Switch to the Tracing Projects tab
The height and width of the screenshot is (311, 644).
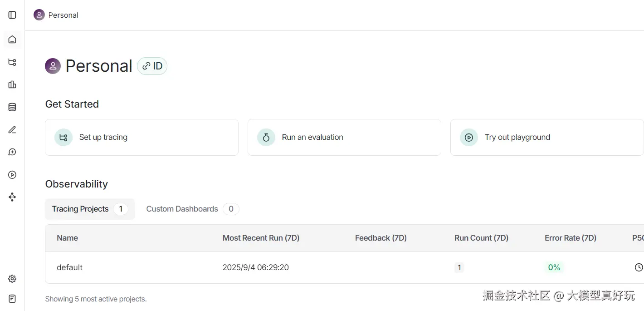(89, 209)
